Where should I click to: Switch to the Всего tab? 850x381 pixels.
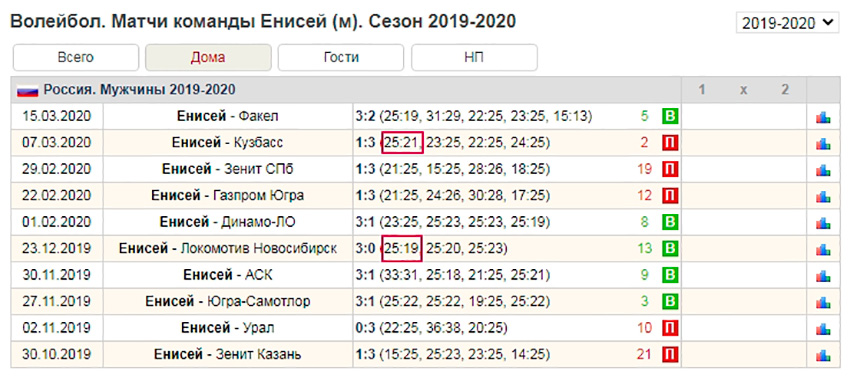point(76,57)
